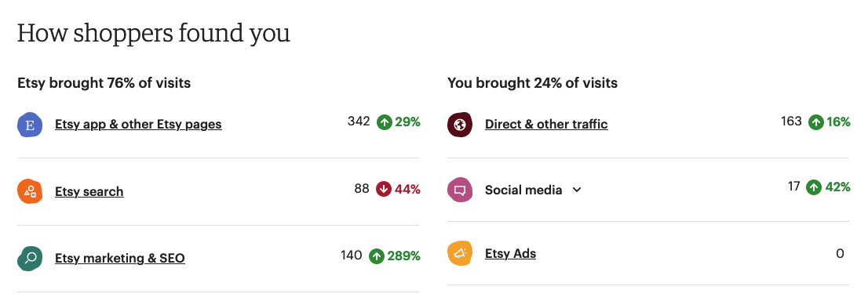Click the blue Etsy "E" icon
The image size is (868, 301).
(30, 125)
